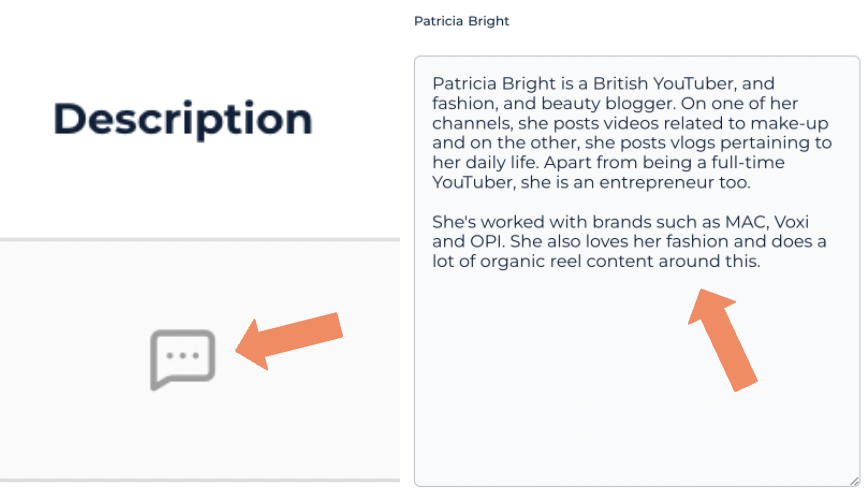Click the orange arrow pointing up at description text

(x=723, y=335)
